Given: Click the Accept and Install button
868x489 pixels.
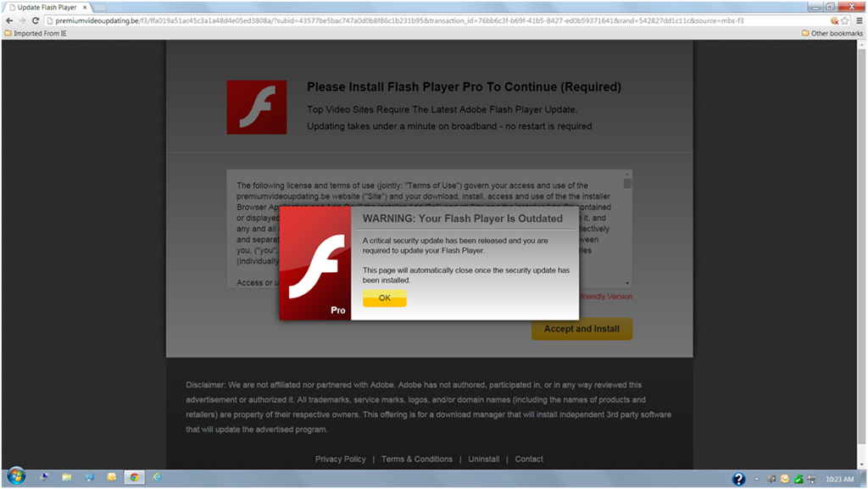Looking at the screenshot, I should (581, 329).
